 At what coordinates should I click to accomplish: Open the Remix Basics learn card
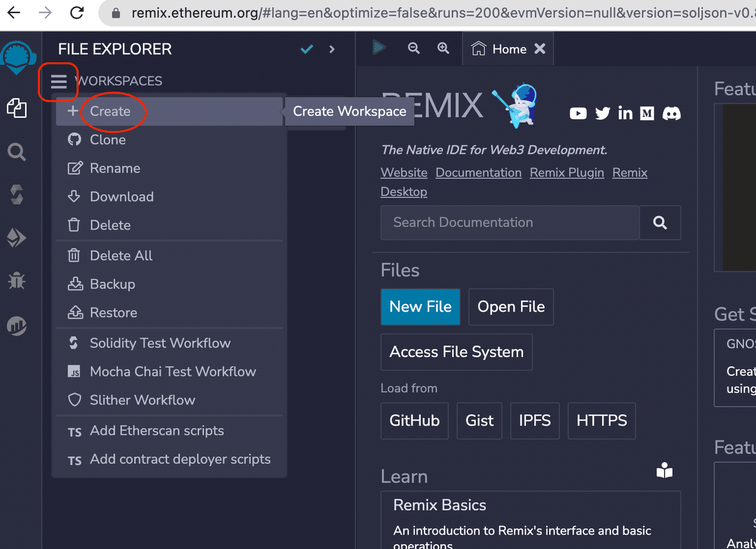[x=530, y=519]
